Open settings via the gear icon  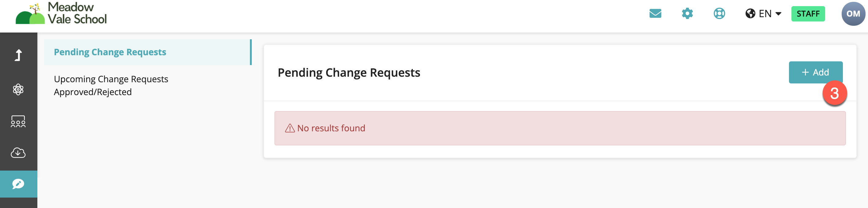click(687, 13)
